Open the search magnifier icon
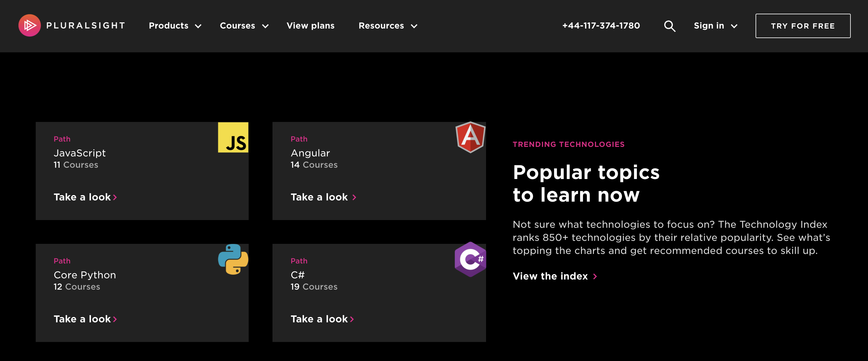The width and height of the screenshot is (868, 361). (x=670, y=26)
